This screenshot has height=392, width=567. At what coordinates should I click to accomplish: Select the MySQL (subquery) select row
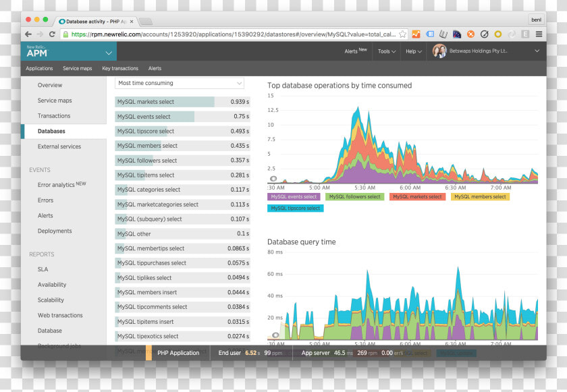(183, 219)
